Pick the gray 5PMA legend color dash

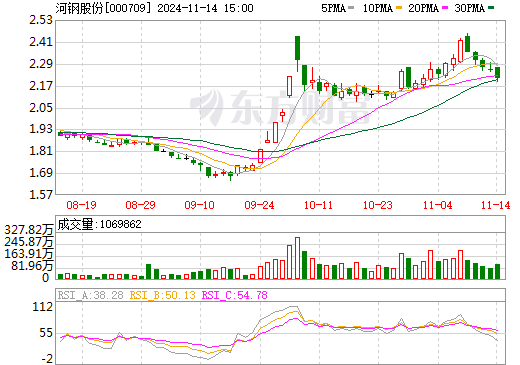click(351, 8)
